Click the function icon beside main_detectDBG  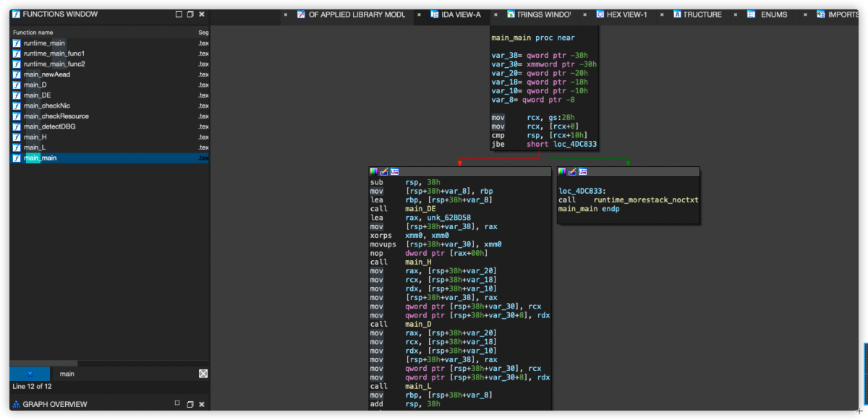[x=17, y=127]
